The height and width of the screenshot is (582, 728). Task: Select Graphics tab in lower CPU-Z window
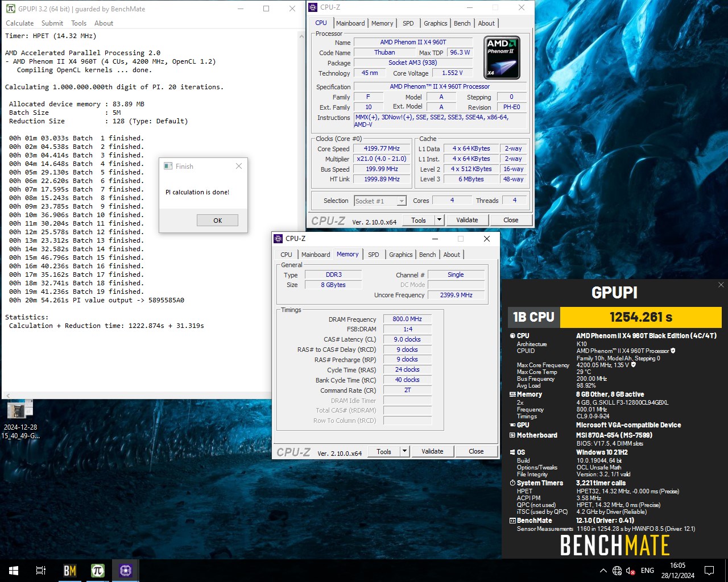point(401,255)
